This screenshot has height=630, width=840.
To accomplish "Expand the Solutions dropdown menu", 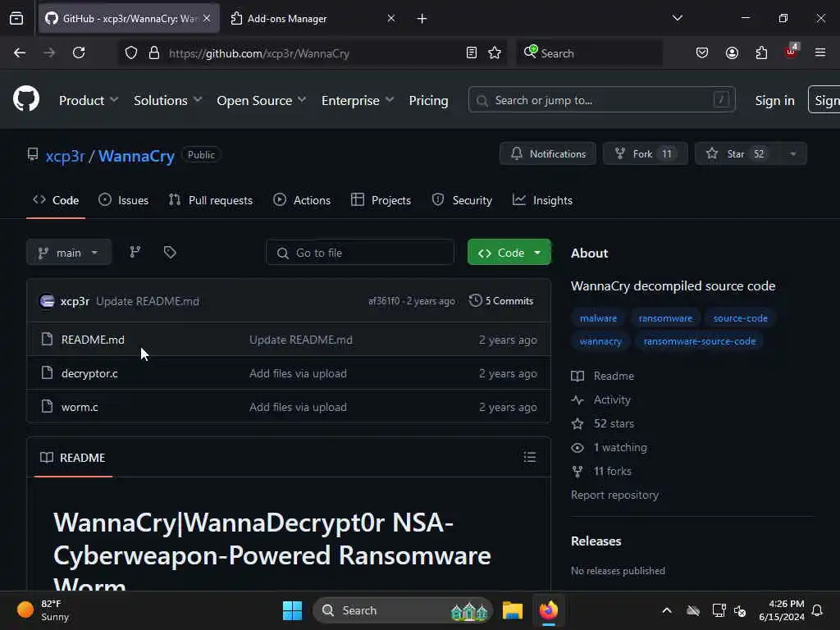I will point(167,100).
